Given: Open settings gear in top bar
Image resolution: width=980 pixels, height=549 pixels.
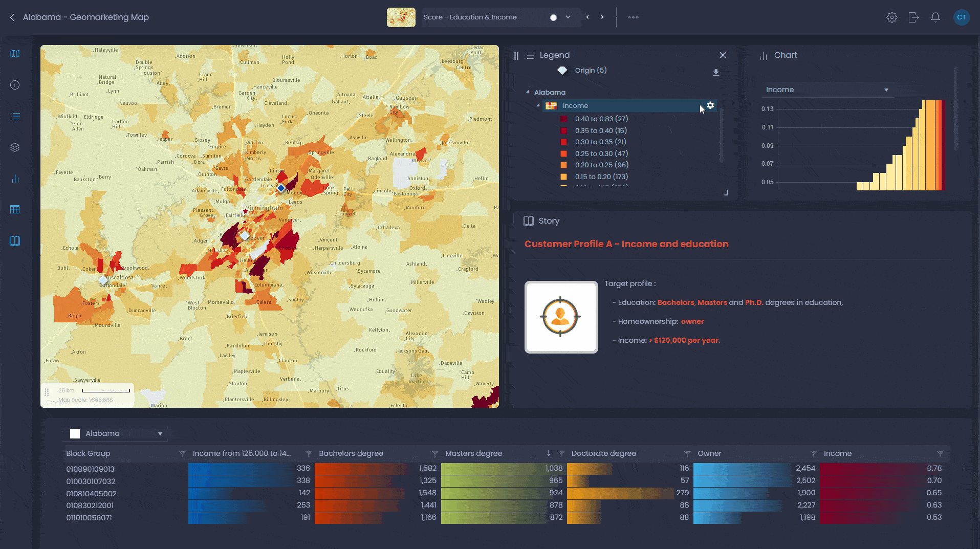Looking at the screenshot, I should [892, 17].
